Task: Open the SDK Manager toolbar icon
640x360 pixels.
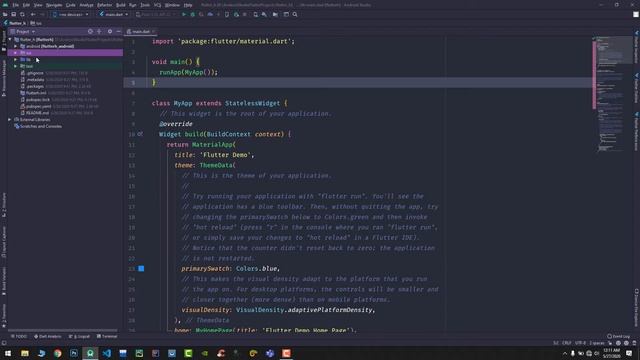Action: [x=264, y=14]
